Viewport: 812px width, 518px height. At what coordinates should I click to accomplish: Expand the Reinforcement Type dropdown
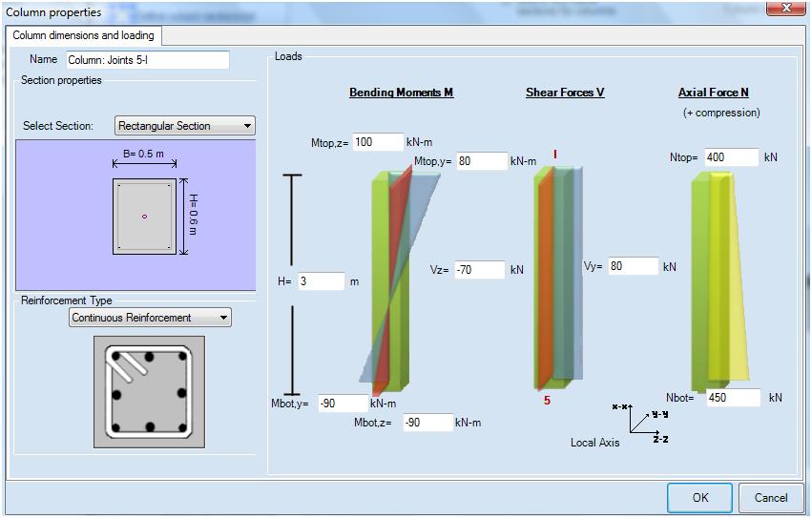point(150,318)
